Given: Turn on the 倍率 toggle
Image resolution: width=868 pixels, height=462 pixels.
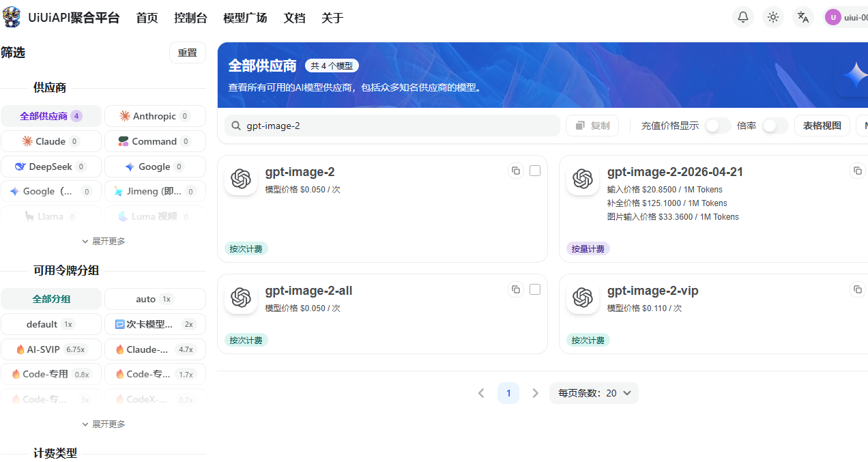Looking at the screenshot, I should (775, 126).
